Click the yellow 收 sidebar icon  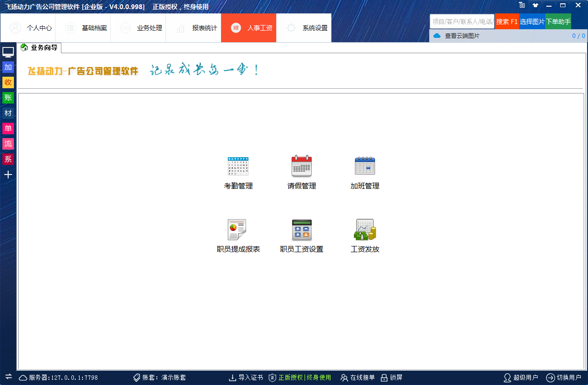tap(8, 82)
